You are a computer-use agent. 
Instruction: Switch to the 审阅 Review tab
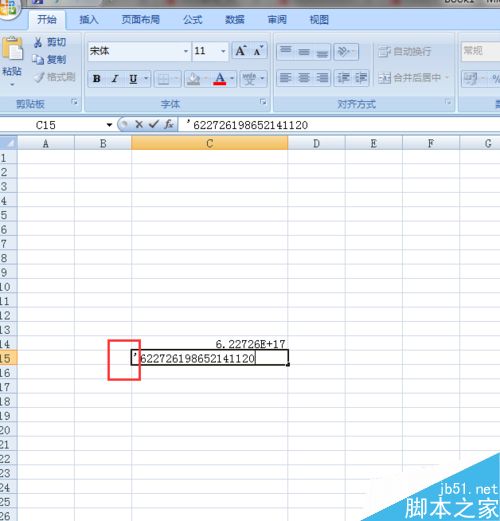tap(277, 20)
